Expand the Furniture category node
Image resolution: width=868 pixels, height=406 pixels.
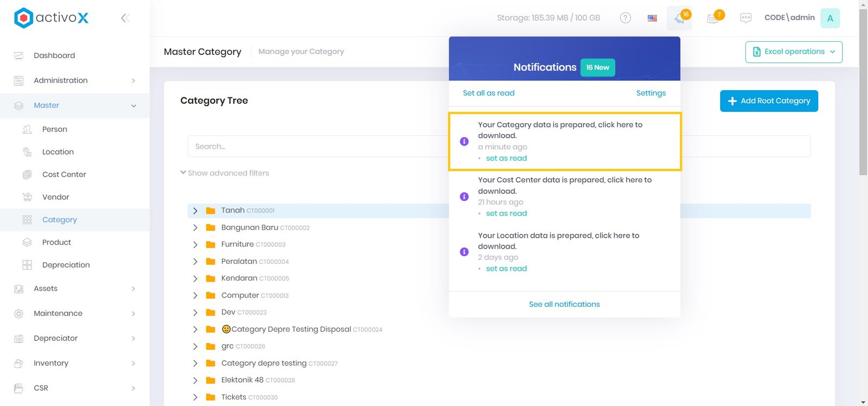(x=195, y=245)
